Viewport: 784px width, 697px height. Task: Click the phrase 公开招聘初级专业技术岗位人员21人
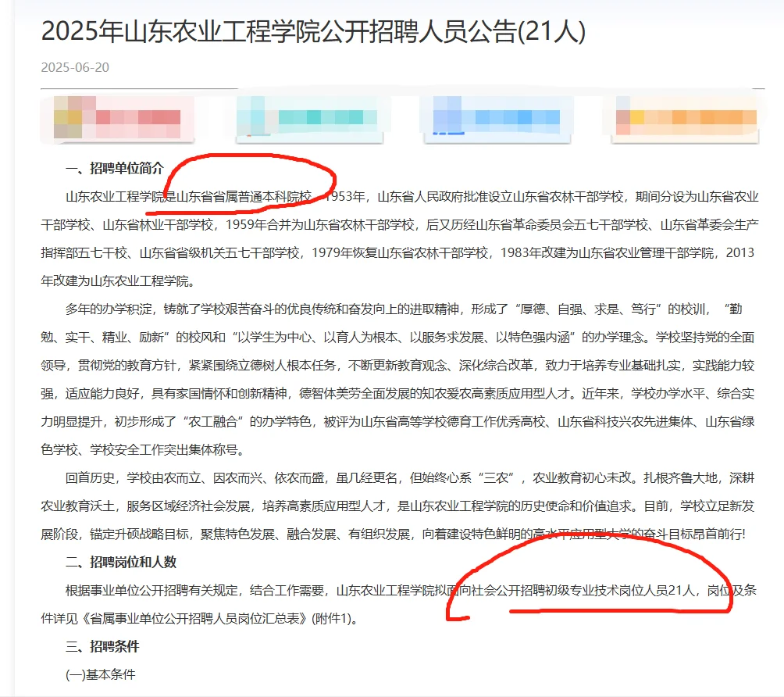(x=595, y=591)
